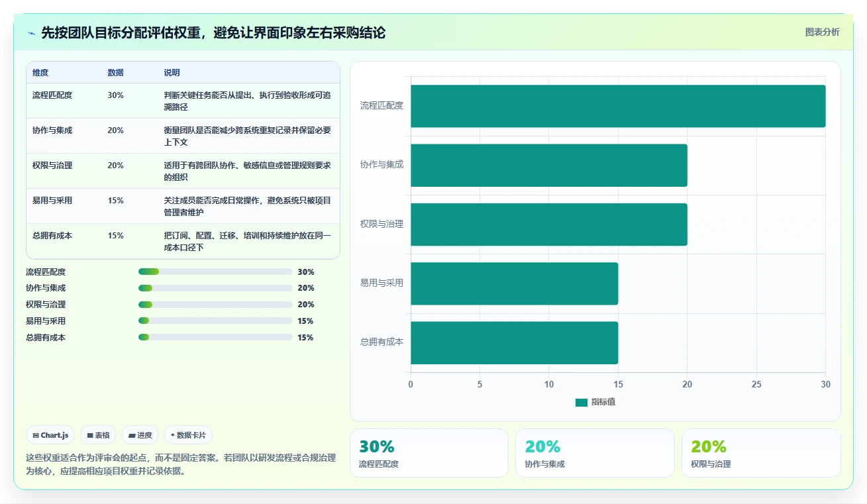Click the lightning icon beside the title
Image resolution: width=867 pixels, height=504 pixels.
pyautogui.click(x=31, y=33)
